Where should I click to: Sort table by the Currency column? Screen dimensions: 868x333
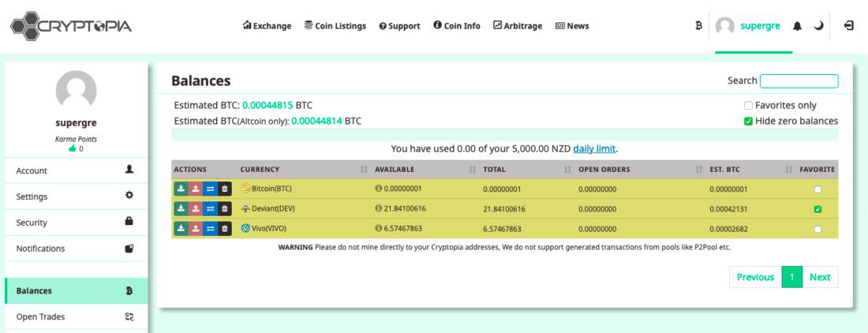tap(304, 170)
